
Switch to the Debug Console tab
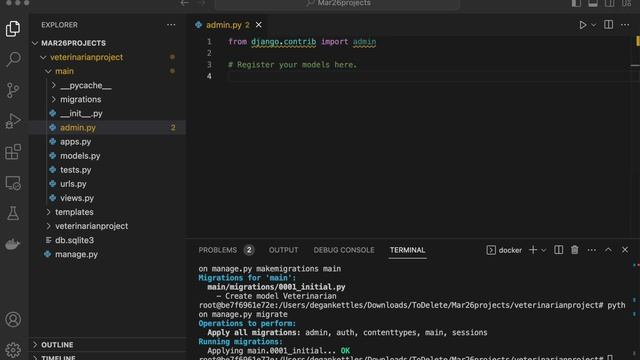tap(344, 250)
